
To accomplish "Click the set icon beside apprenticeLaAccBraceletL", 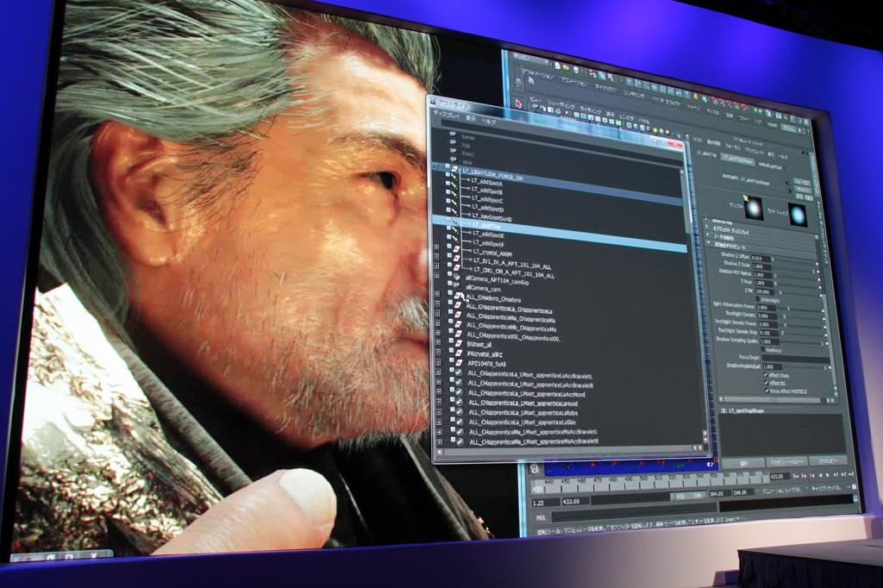I will pos(460,373).
